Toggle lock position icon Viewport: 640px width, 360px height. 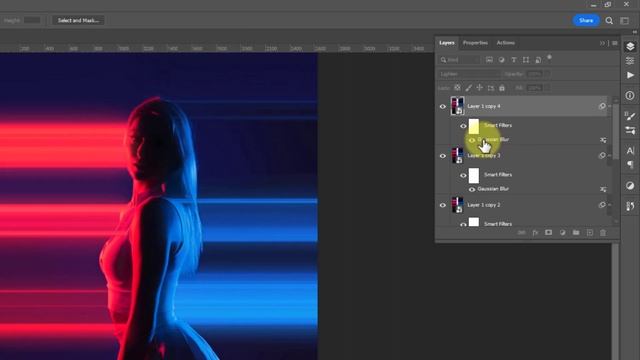(x=480, y=88)
